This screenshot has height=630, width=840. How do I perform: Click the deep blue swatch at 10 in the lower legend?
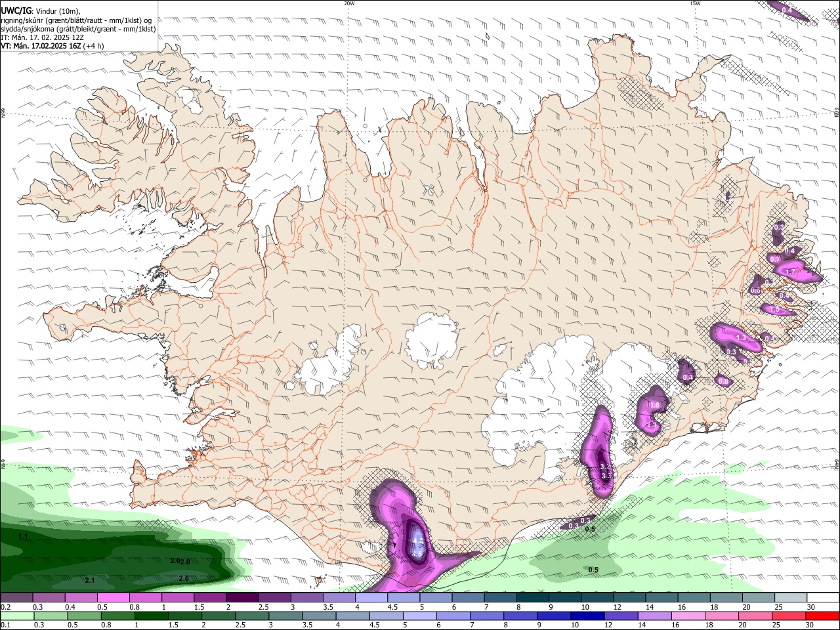coord(588,616)
